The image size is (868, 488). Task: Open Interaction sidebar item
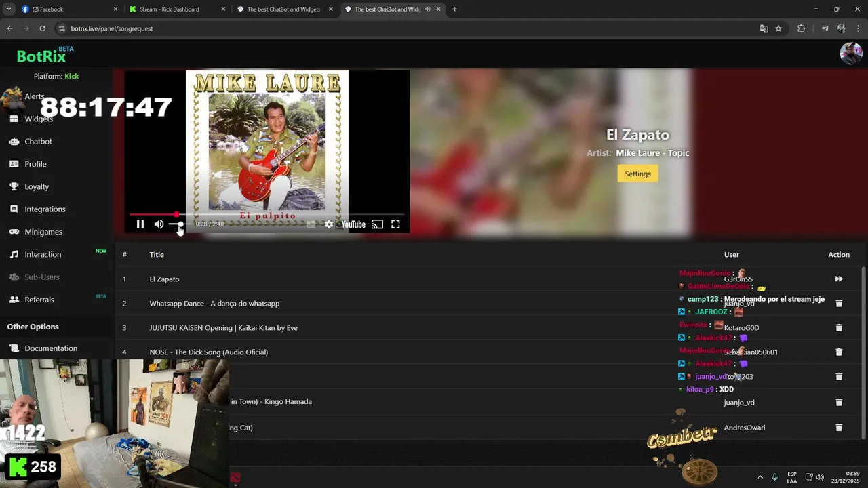pos(43,254)
